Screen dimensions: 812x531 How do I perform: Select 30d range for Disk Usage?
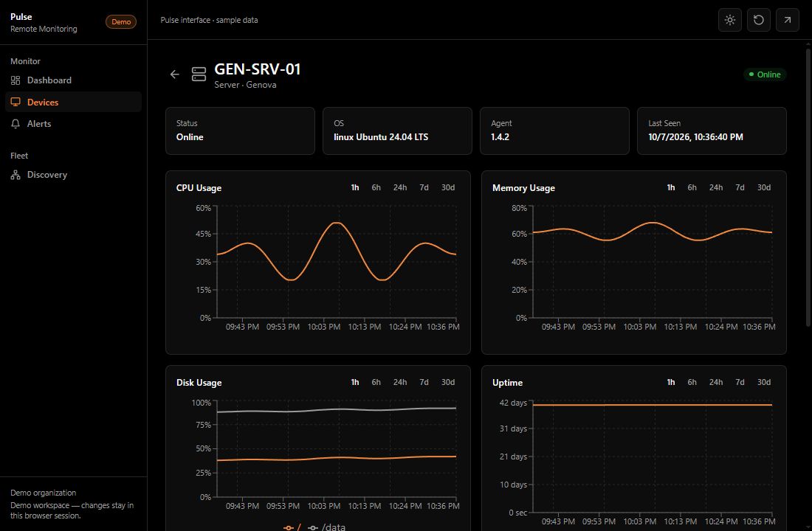point(448,382)
